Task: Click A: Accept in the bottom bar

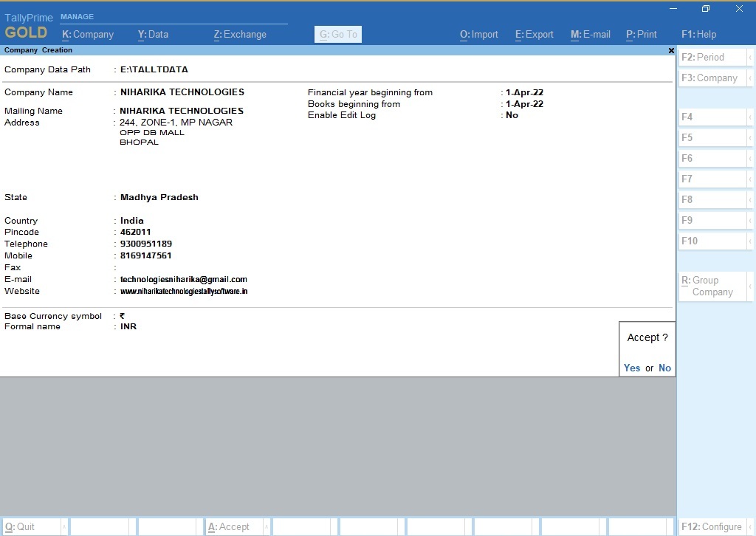Action: 234,527
